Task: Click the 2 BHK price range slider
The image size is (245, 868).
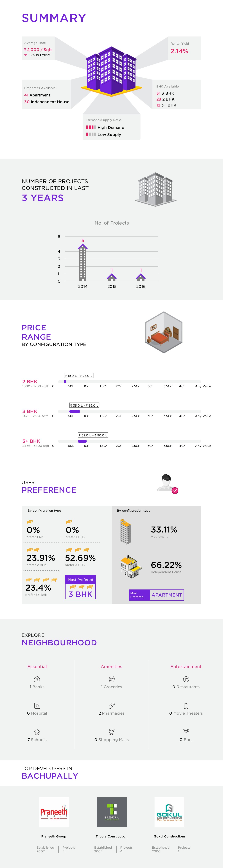Action: coord(65,382)
